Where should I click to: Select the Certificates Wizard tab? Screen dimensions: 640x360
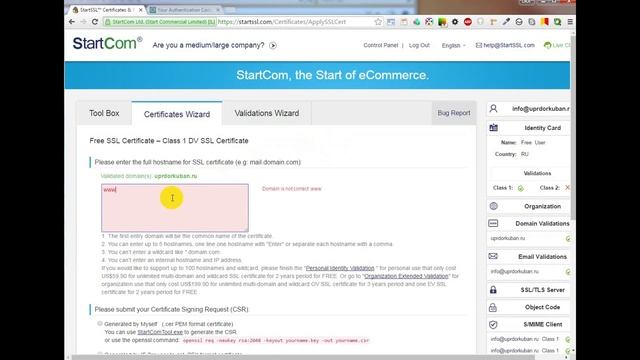pyautogui.click(x=177, y=114)
